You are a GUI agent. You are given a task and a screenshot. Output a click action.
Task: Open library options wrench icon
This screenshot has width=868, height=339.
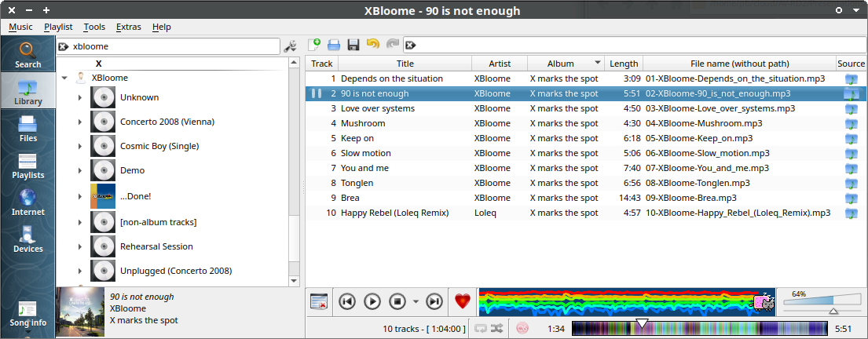coord(289,46)
